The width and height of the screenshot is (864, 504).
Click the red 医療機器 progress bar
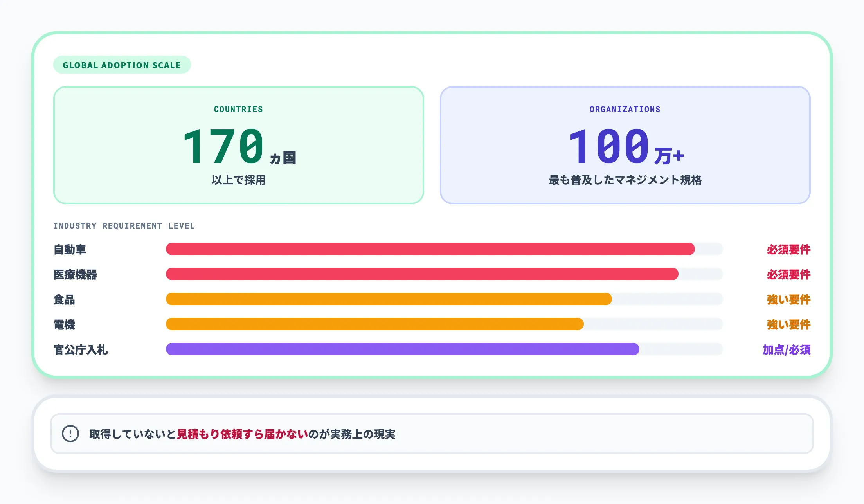point(422,274)
